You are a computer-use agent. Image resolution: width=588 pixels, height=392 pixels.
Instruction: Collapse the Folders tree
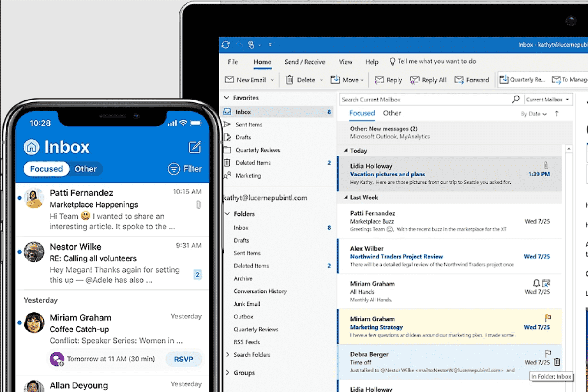(227, 213)
